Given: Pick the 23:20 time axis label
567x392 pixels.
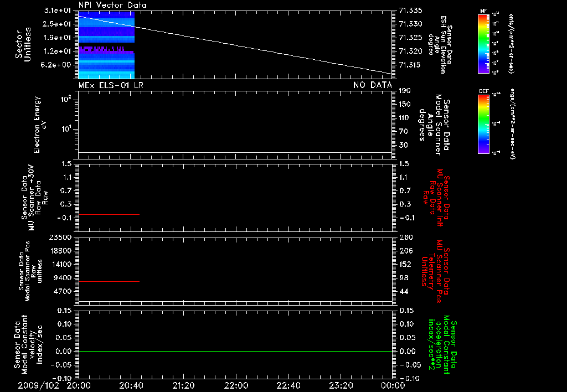Looking at the screenshot, I should pyautogui.click(x=341, y=385).
